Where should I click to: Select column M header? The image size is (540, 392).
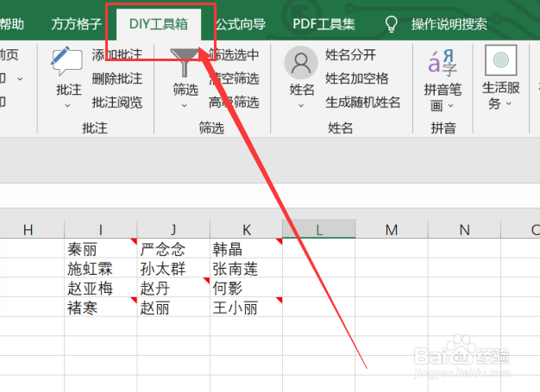(x=392, y=230)
